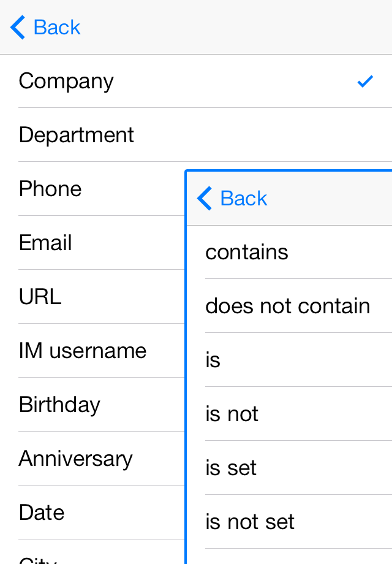Tap the top-left Back chevron icon
392x564 pixels.
pos(18,28)
